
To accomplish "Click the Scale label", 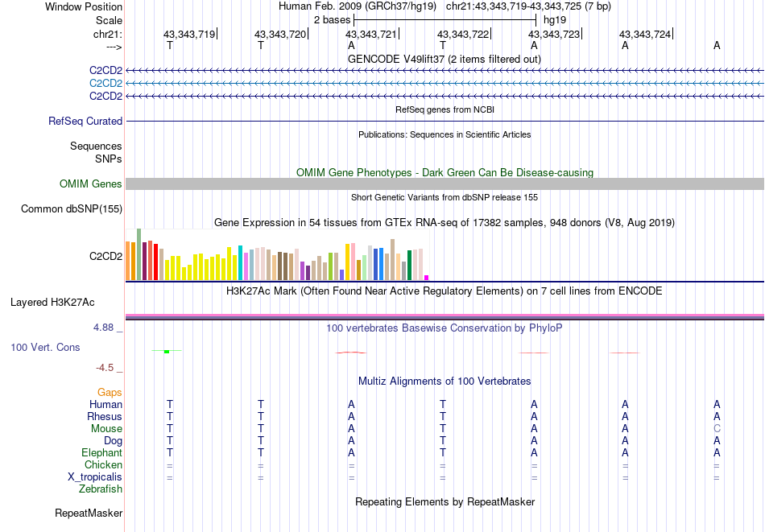I will (x=109, y=20).
